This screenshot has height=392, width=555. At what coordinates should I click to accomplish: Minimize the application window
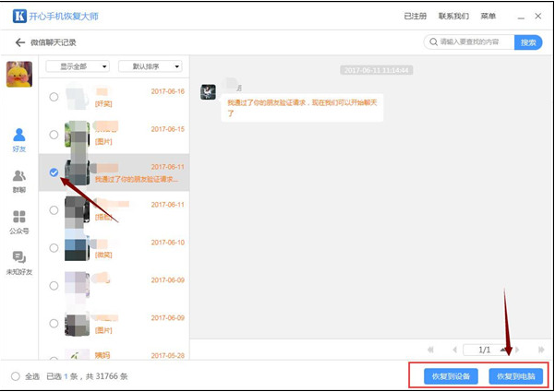tap(521, 17)
